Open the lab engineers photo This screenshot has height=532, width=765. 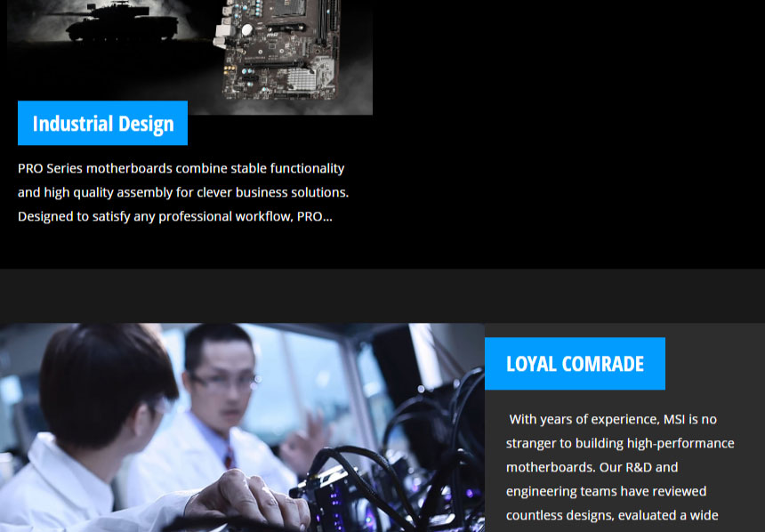coord(242,428)
